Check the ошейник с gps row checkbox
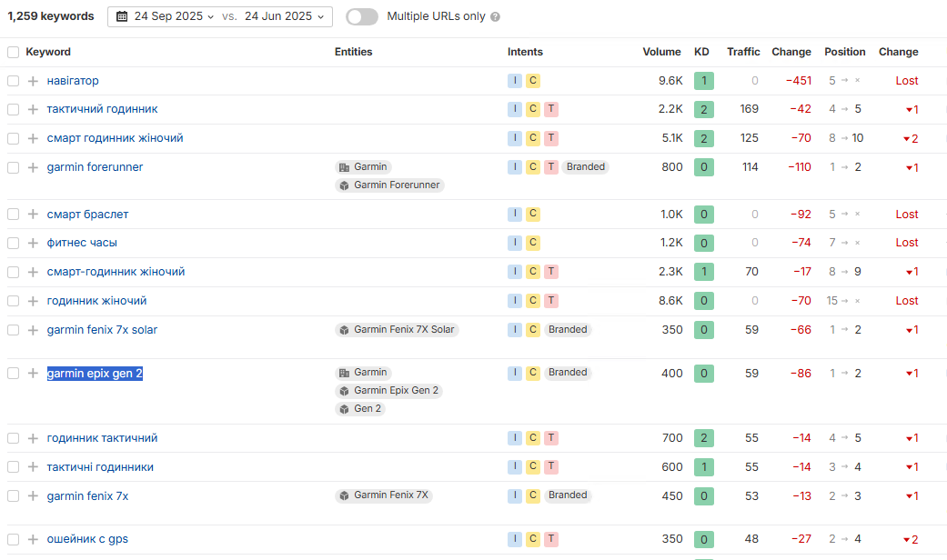 pyautogui.click(x=14, y=539)
